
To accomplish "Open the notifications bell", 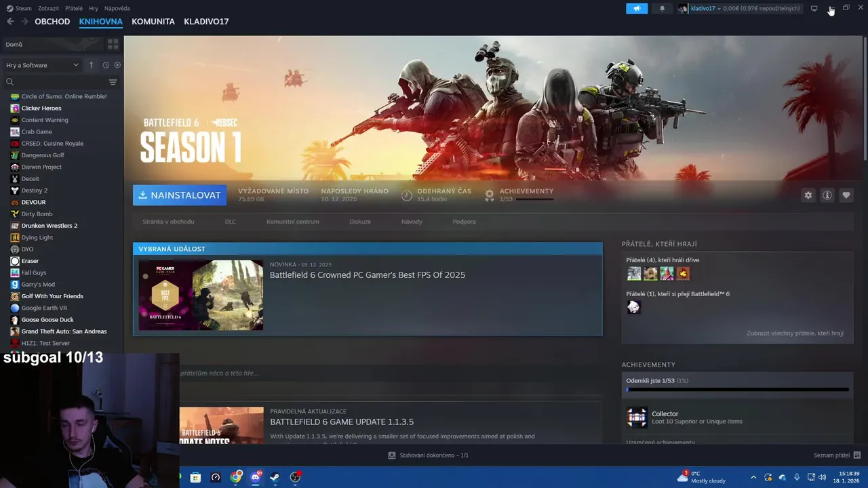I will click(663, 8).
